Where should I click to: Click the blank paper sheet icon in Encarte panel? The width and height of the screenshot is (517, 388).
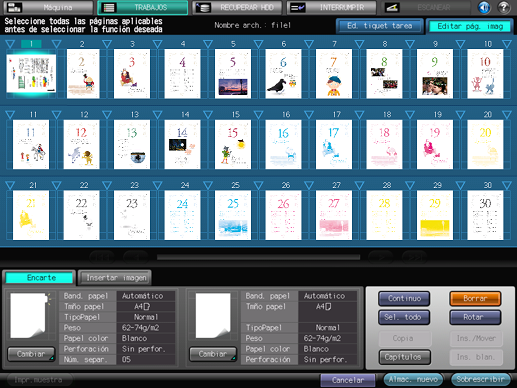coord(28,315)
